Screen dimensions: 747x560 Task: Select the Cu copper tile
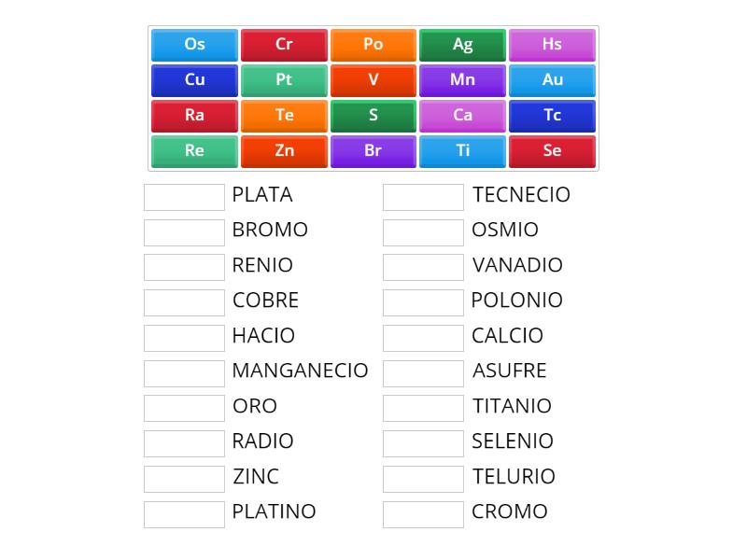(194, 79)
